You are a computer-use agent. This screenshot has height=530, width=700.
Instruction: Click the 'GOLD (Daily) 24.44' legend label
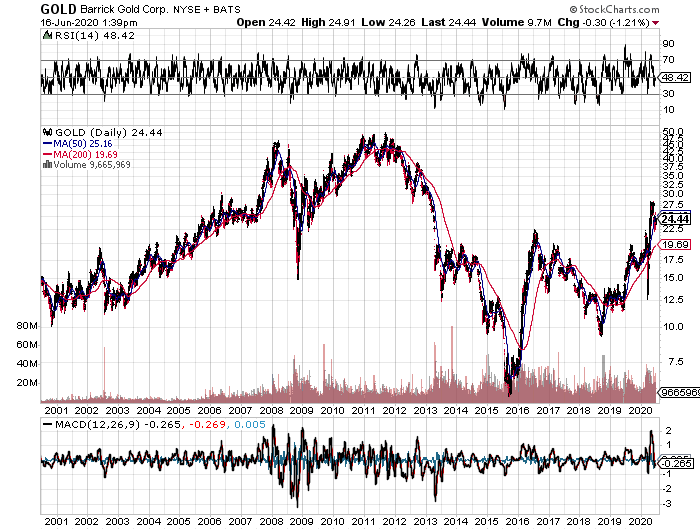pyautogui.click(x=109, y=132)
